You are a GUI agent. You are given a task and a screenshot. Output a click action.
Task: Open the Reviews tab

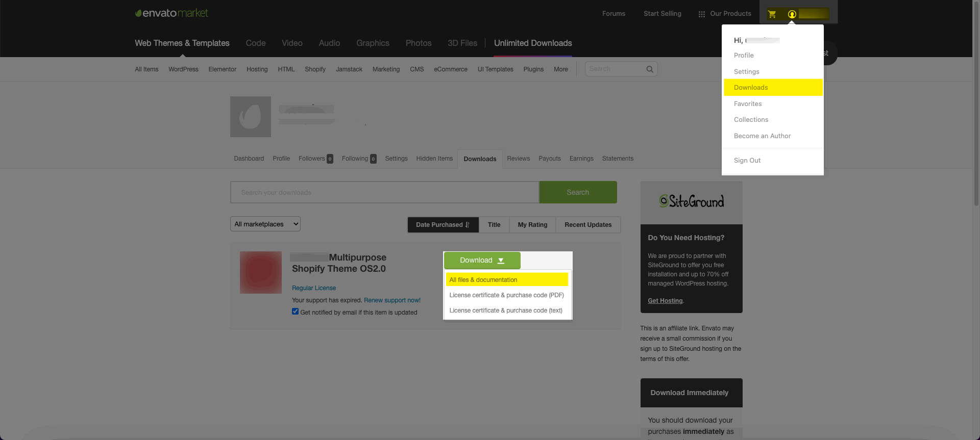click(x=518, y=159)
